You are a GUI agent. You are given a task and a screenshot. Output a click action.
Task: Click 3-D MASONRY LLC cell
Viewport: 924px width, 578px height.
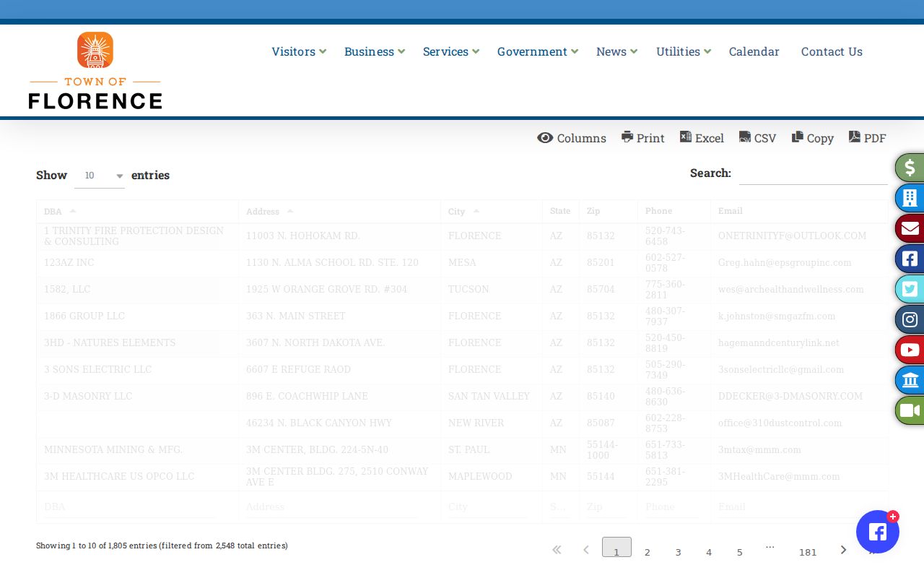(88, 396)
